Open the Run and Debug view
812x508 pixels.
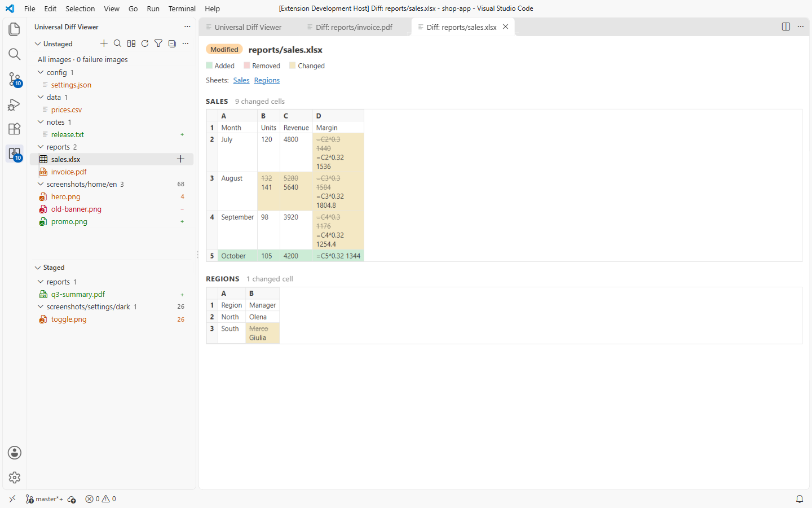(x=15, y=104)
